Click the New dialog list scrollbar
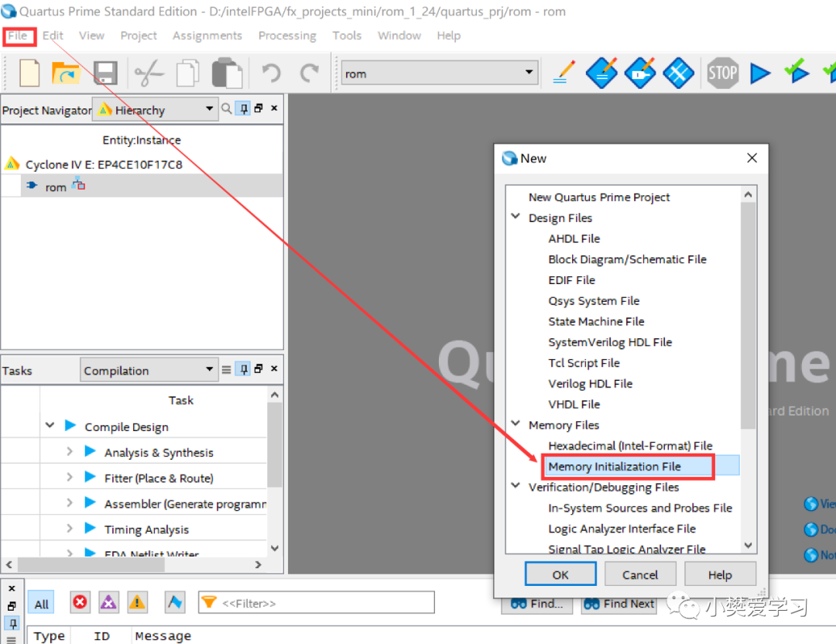The width and height of the screenshot is (836, 644). coord(748,314)
